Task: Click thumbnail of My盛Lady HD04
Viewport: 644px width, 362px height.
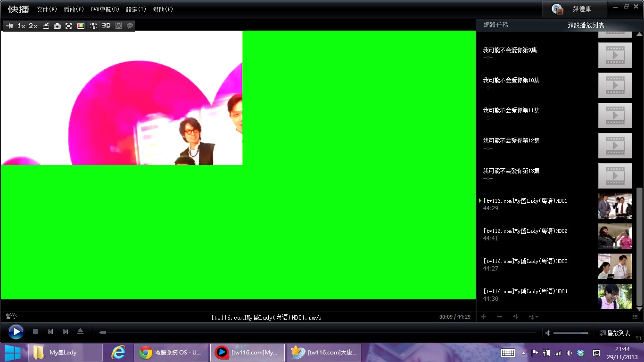Action: (x=615, y=296)
